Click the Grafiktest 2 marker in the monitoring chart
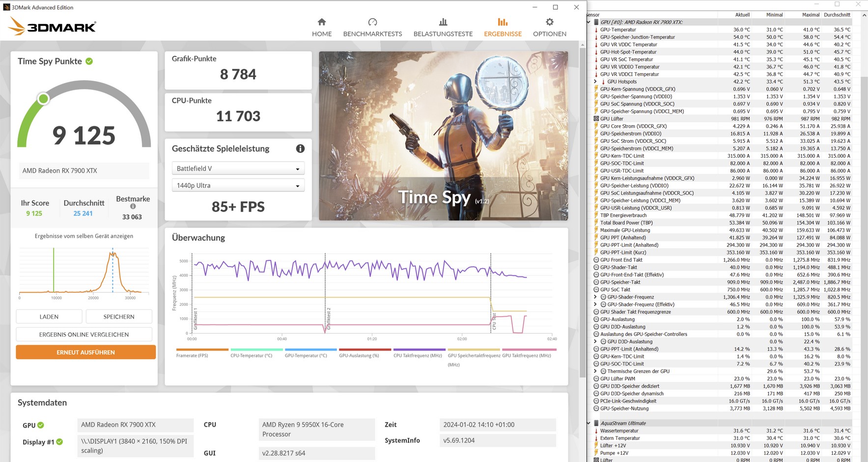This screenshot has width=868, height=462. pyautogui.click(x=329, y=319)
